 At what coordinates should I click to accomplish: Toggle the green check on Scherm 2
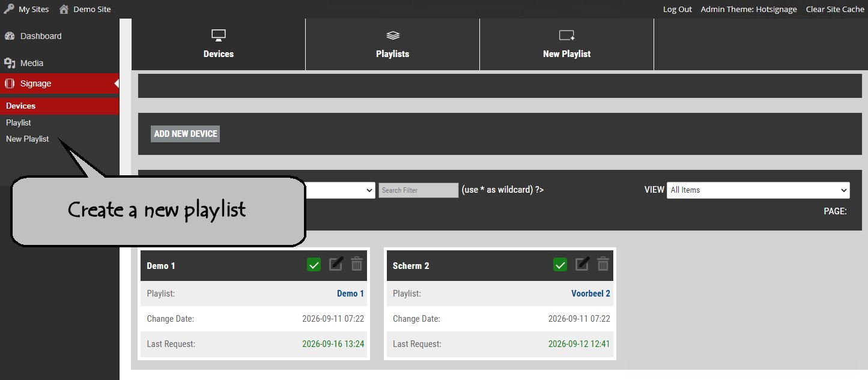pos(560,265)
